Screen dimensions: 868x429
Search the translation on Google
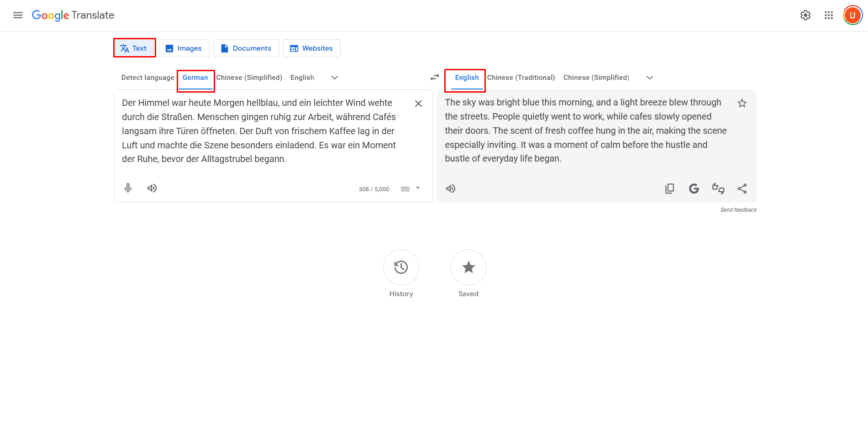point(694,188)
